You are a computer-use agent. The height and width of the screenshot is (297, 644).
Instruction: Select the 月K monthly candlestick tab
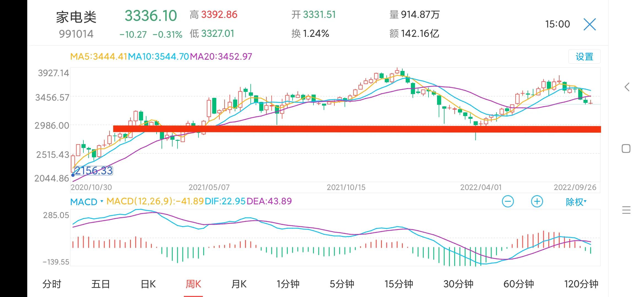pos(239,284)
